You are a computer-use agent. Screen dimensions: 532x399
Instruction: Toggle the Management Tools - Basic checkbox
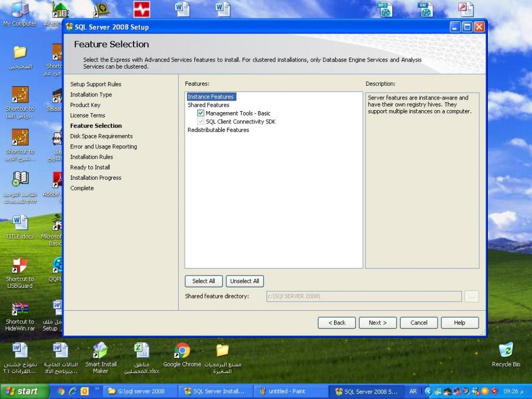click(201, 113)
